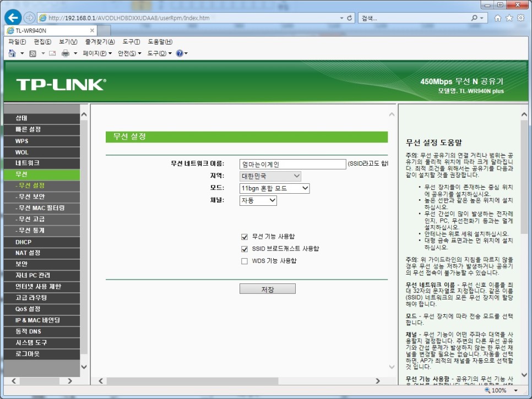
Task: Open 빠른 설정 in the sidebar
Action: pos(42,129)
